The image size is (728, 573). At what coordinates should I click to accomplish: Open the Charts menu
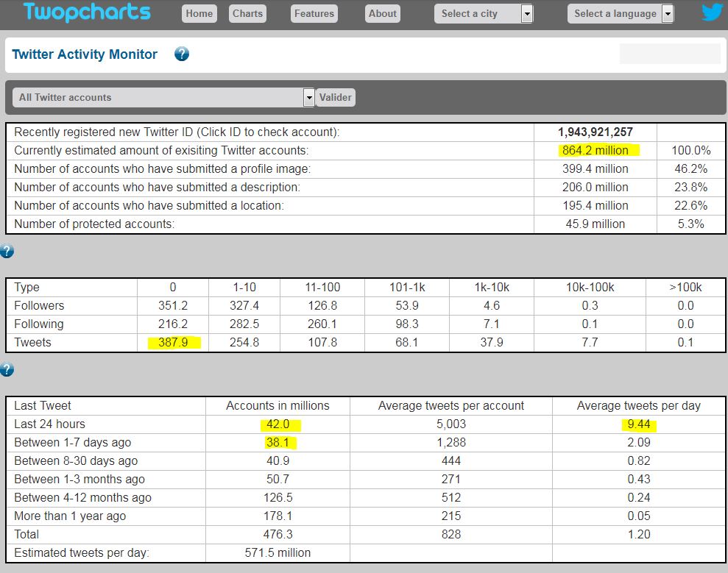(x=247, y=13)
